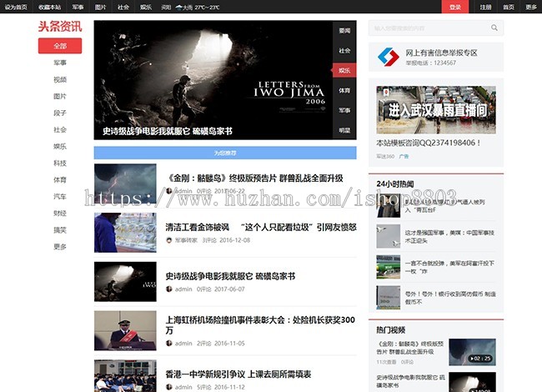
Task: Open article 上海虹桥机场险撞机事件表彰大会
Action: [260, 325]
